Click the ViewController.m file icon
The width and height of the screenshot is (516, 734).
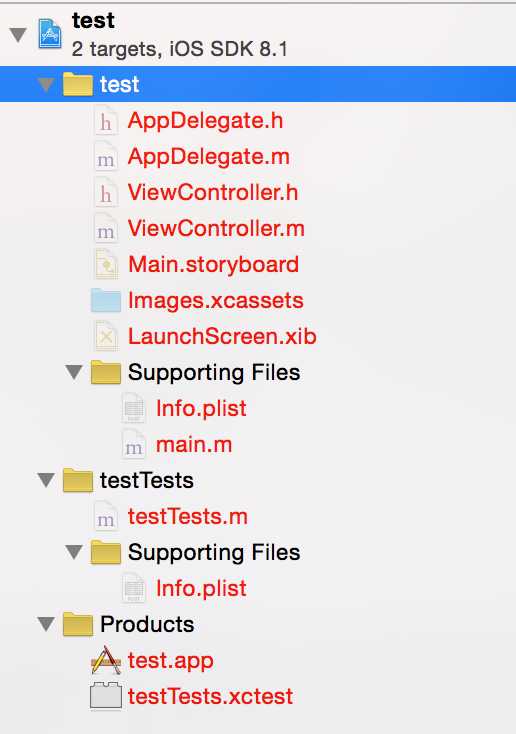coord(106,229)
